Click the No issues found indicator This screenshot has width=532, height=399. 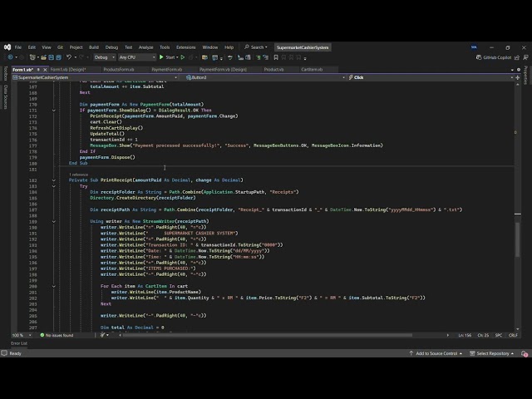(57, 335)
